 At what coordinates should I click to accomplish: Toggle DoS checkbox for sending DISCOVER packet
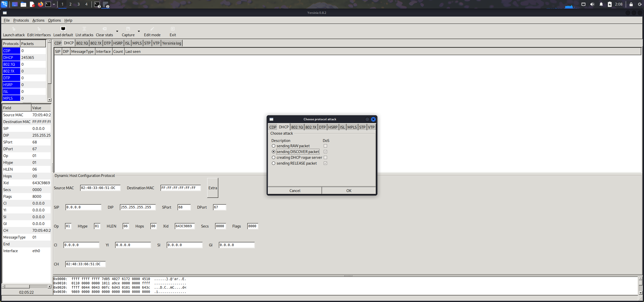(325, 152)
